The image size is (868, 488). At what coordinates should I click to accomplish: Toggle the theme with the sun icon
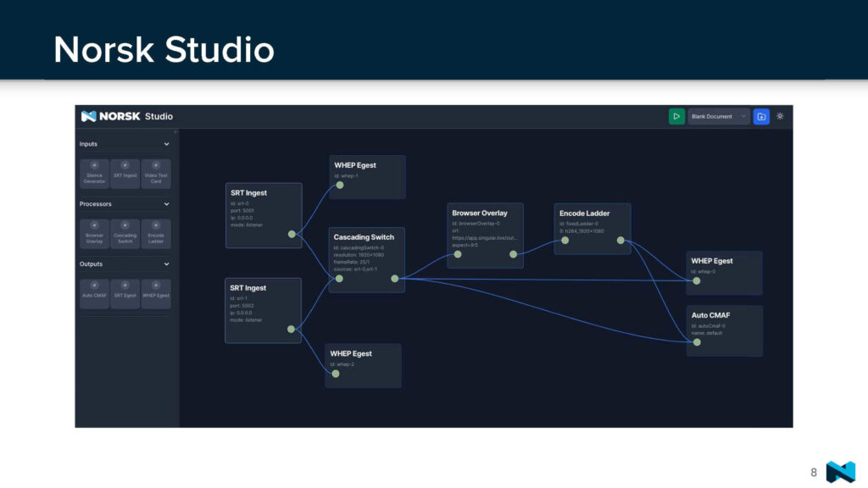pyautogui.click(x=780, y=116)
